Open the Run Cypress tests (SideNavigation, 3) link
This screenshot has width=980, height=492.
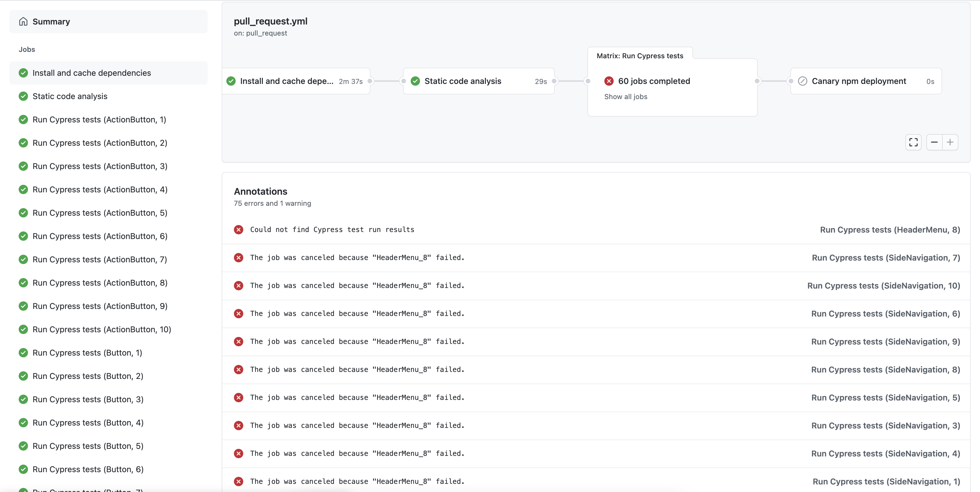(x=886, y=426)
